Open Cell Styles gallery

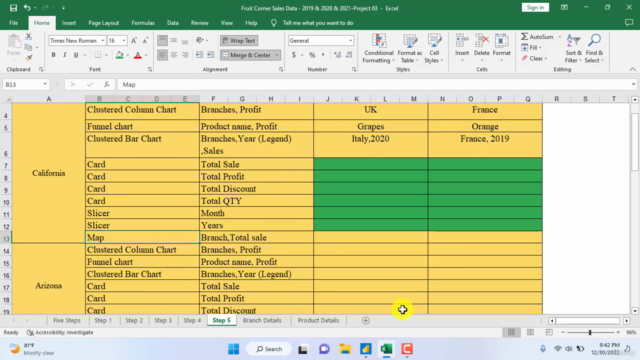tap(434, 49)
